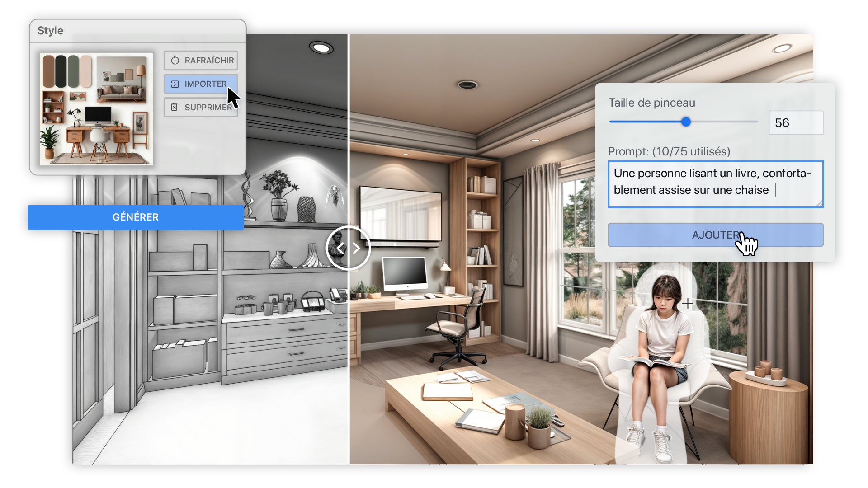868x488 pixels.
Task: Click the GÉNÉRER button
Action: (x=136, y=217)
